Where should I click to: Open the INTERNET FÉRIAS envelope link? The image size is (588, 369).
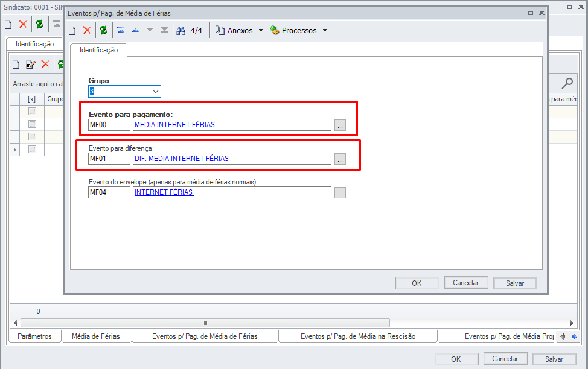[164, 192]
